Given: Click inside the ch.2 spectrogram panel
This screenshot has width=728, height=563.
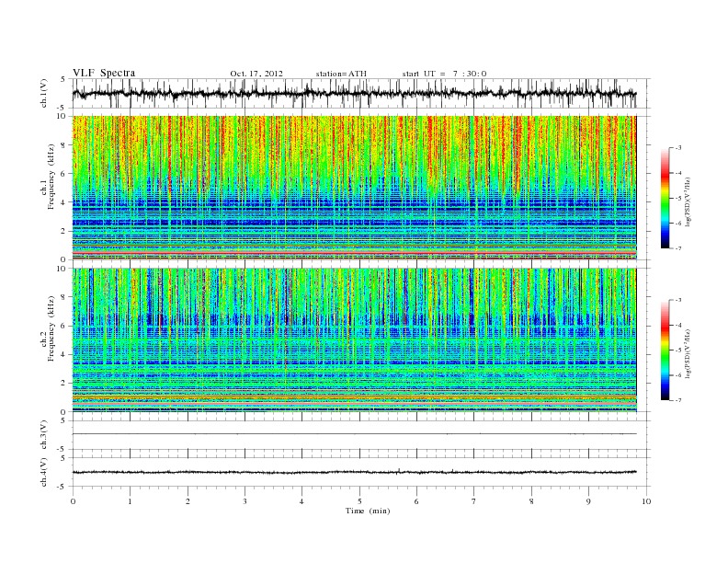Looking at the screenshot, I should [354, 340].
